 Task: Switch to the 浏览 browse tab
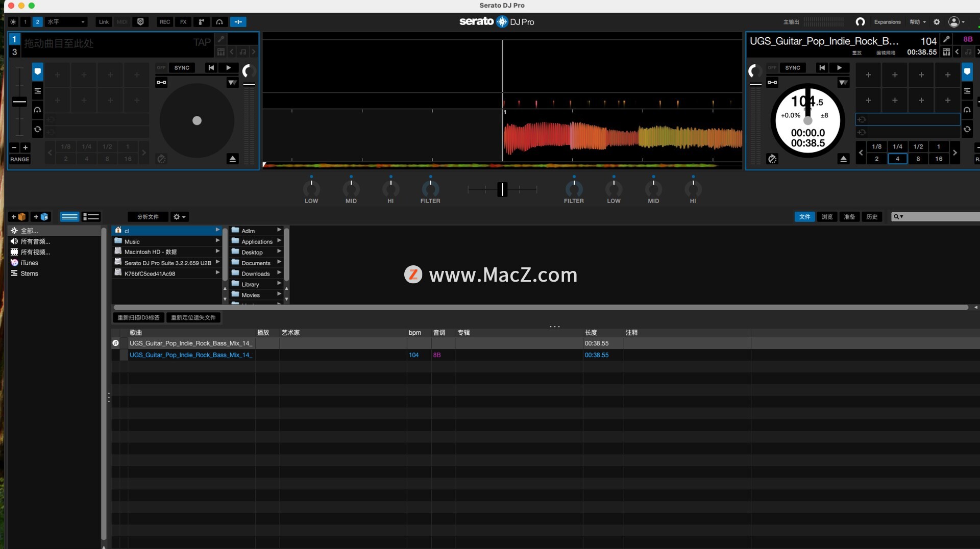pos(827,217)
